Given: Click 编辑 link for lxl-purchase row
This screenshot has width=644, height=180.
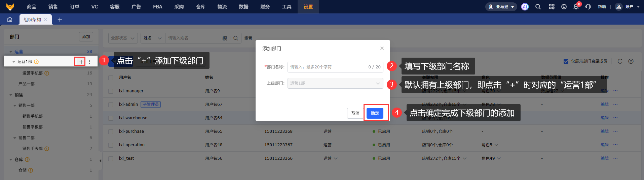Looking at the screenshot, I should tap(605, 131).
